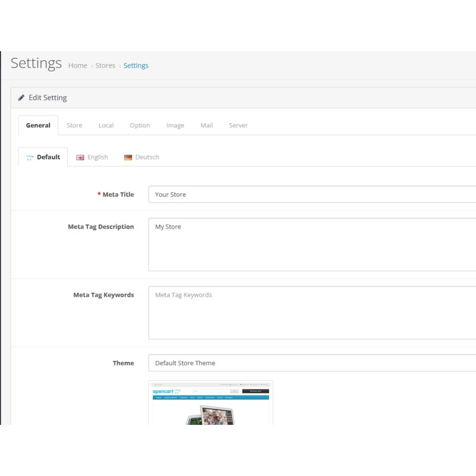
Task: Click the Home breadcrumb link
Action: pyautogui.click(x=77, y=65)
